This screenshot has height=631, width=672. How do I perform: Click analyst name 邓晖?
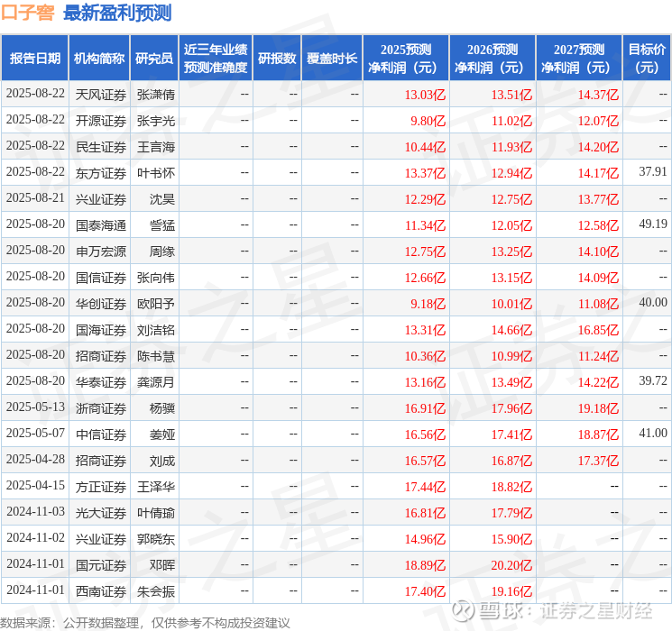pos(162,565)
